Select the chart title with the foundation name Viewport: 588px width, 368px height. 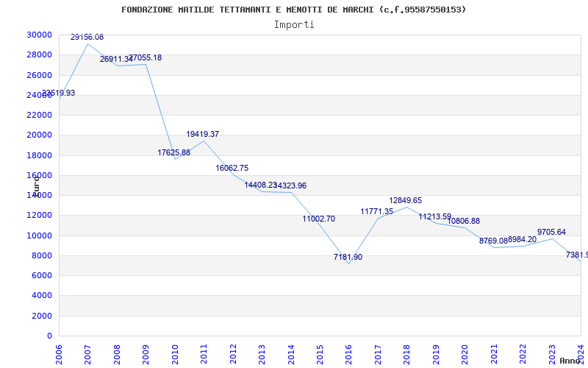pos(293,10)
